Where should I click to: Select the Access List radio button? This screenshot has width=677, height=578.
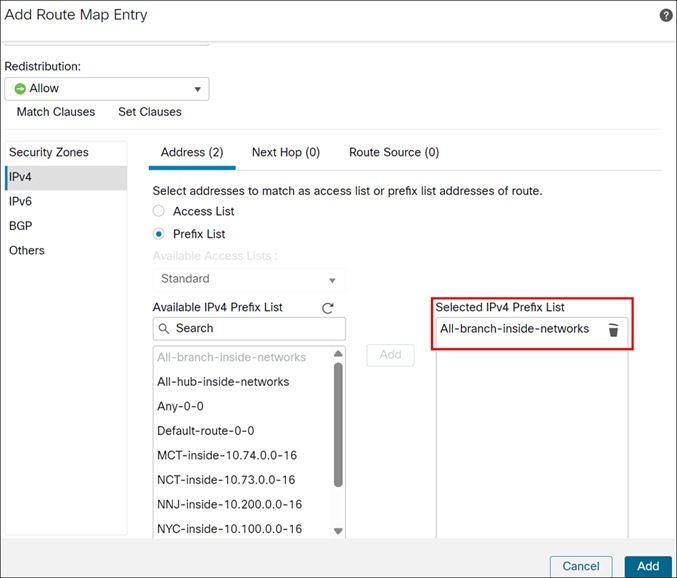(x=159, y=211)
